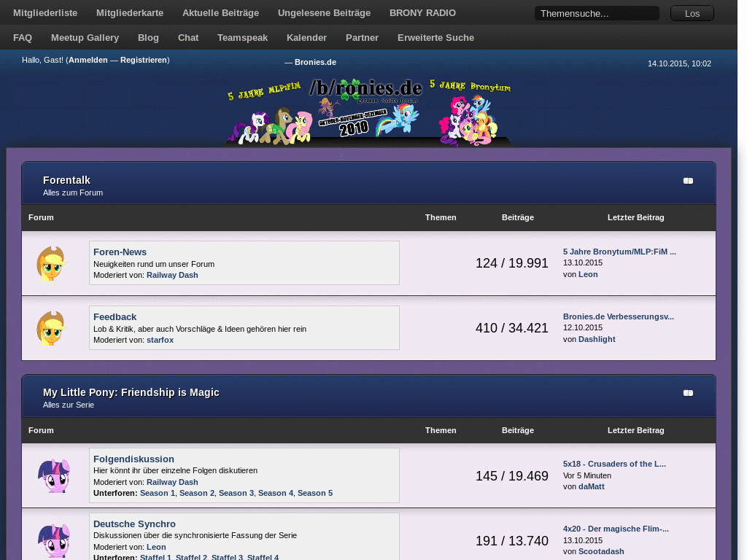747x560 pixels.
Task: Open moderator Leon under Deutsche Synchro
Action: (156, 547)
